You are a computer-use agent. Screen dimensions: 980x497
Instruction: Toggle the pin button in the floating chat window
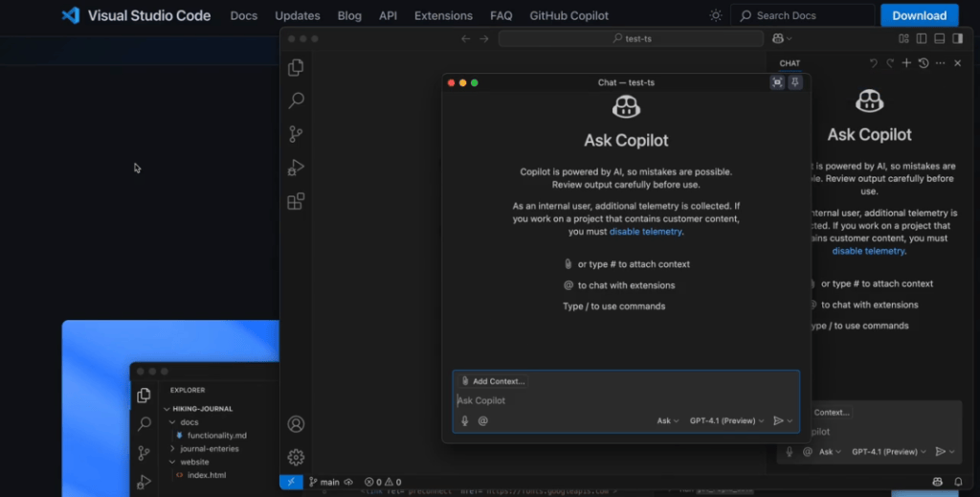click(x=795, y=82)
